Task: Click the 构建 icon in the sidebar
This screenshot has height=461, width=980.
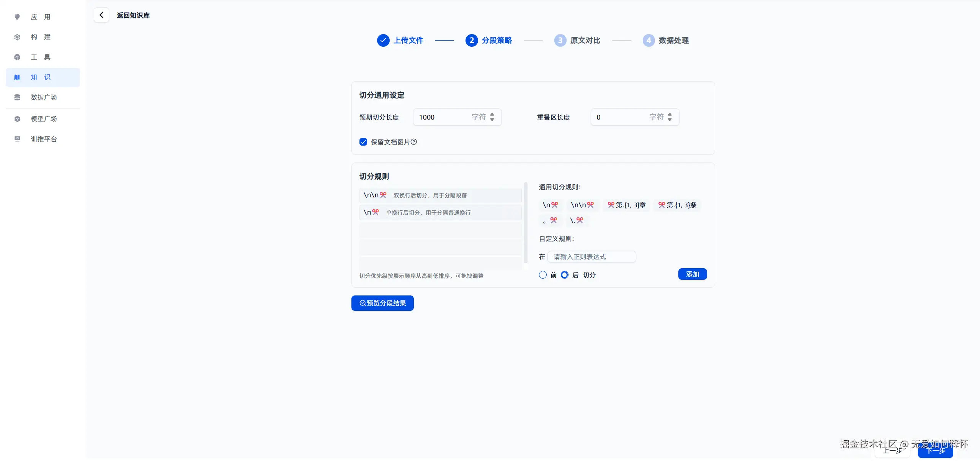Action: (x=17, y=37)
